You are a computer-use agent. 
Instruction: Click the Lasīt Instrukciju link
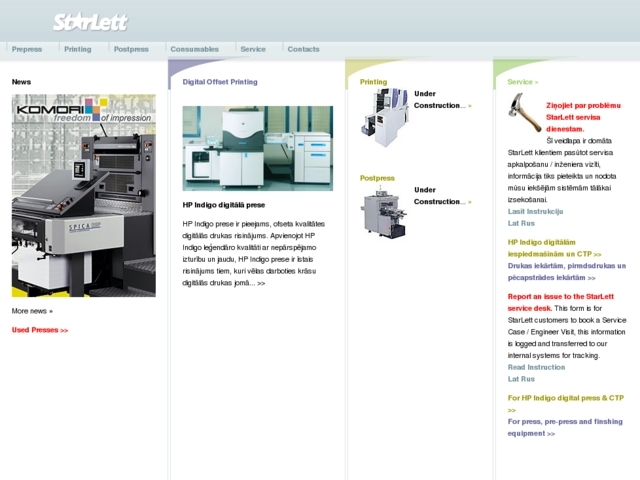click(535, 211)
